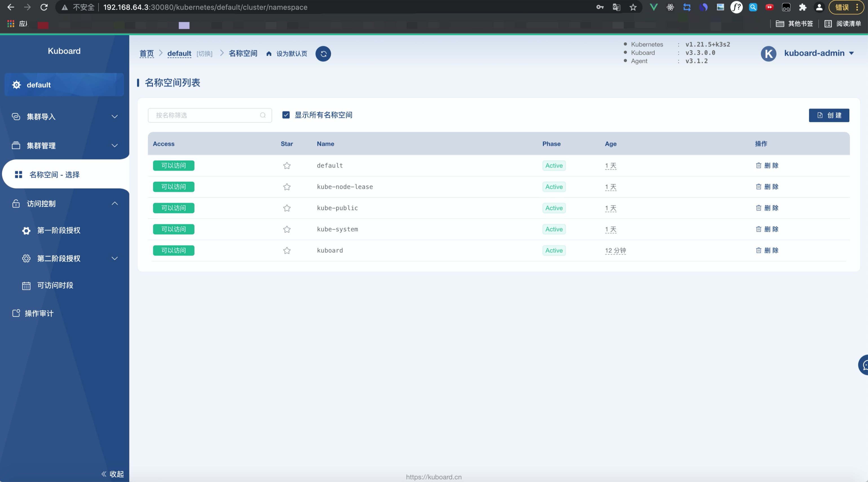This screenshot has height=482, width=868.
Task: Click the password key icon in address bar
Action: (600, 7)
